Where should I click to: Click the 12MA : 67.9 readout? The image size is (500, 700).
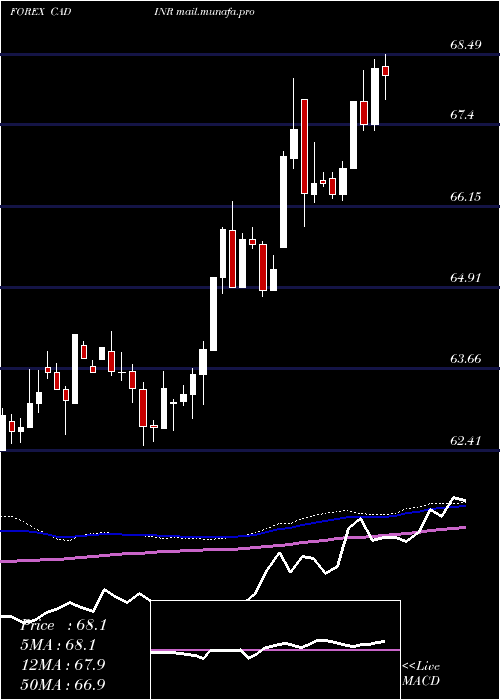pyautogui.click(x=64, y=665)
